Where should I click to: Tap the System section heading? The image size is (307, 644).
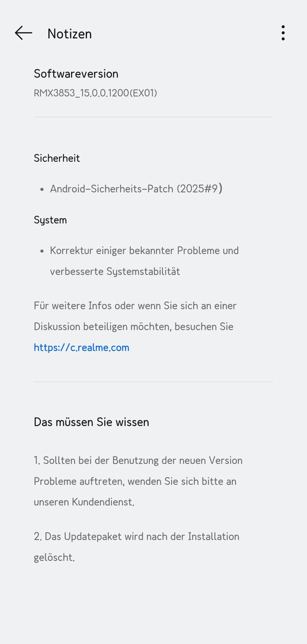click(x=50, y=220)
